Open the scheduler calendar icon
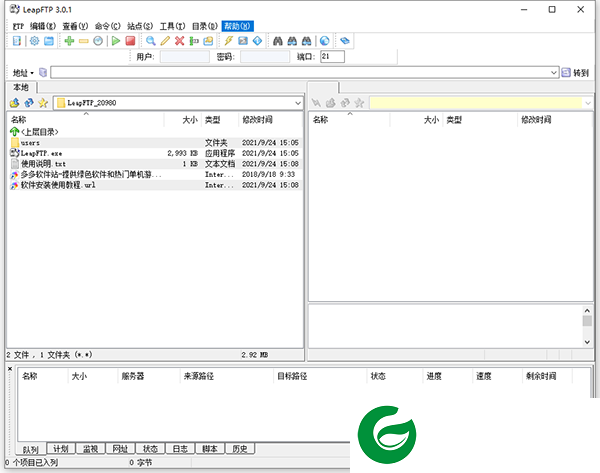The height and width of the screenshot is (473, 600). point(49,41)
